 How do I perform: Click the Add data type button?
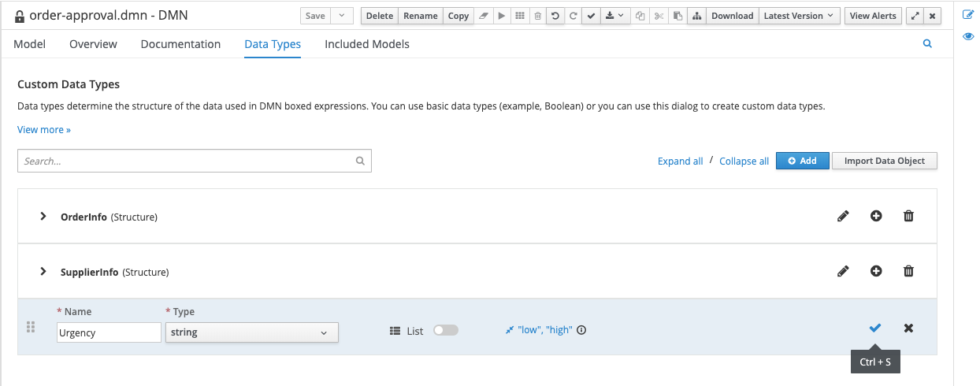click(x=802, y=161)
